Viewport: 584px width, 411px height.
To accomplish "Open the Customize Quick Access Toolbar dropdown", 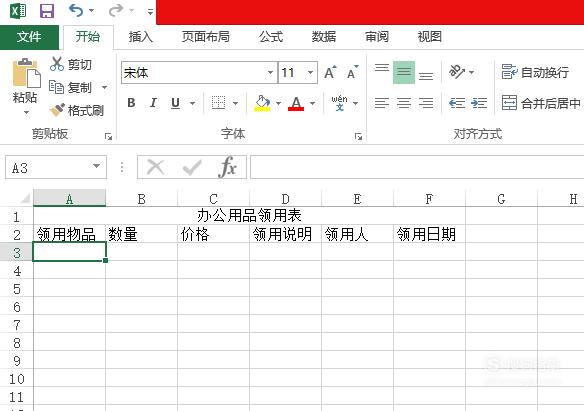I will pyautogui.click(x=150, y=12).
